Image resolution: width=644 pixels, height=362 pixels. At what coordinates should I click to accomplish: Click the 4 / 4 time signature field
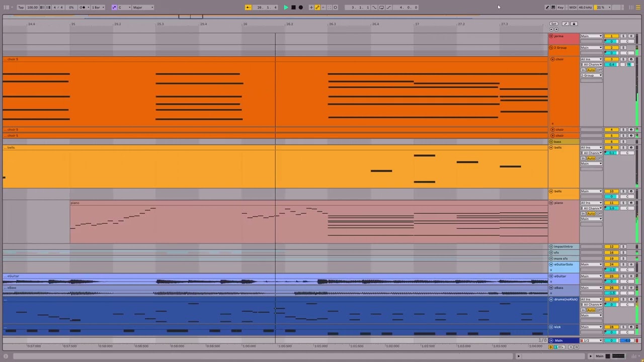58,8
